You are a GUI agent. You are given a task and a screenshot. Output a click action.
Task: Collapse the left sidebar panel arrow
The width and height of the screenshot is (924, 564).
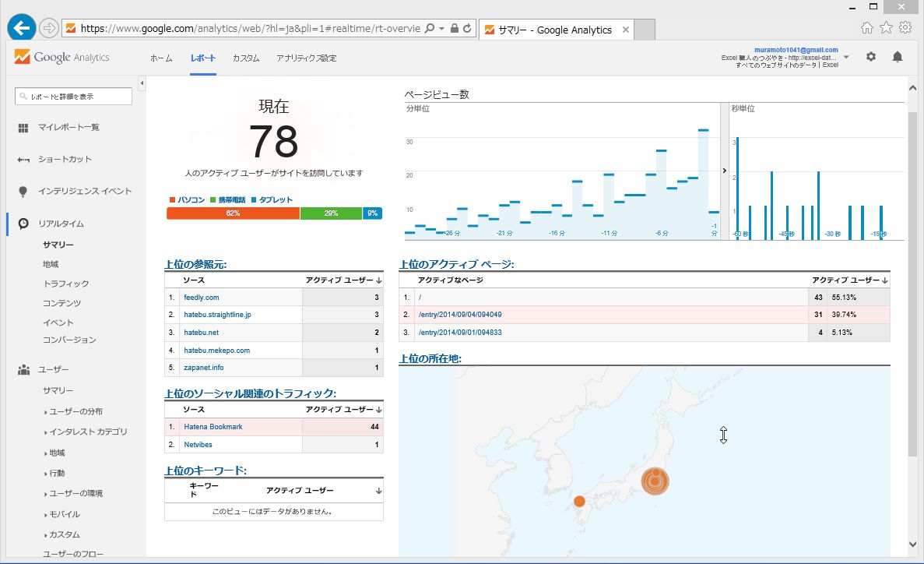[x=142, y=83]
